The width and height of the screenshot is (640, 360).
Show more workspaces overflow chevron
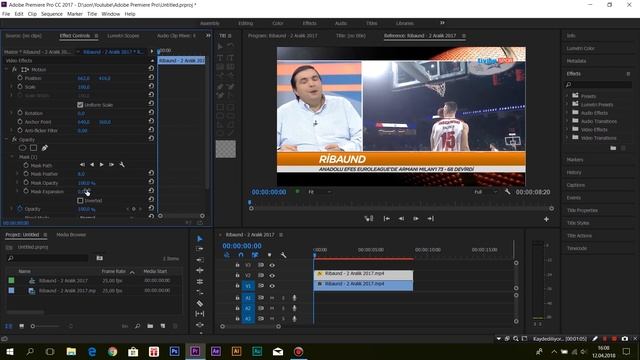click(x=442, y=23)
